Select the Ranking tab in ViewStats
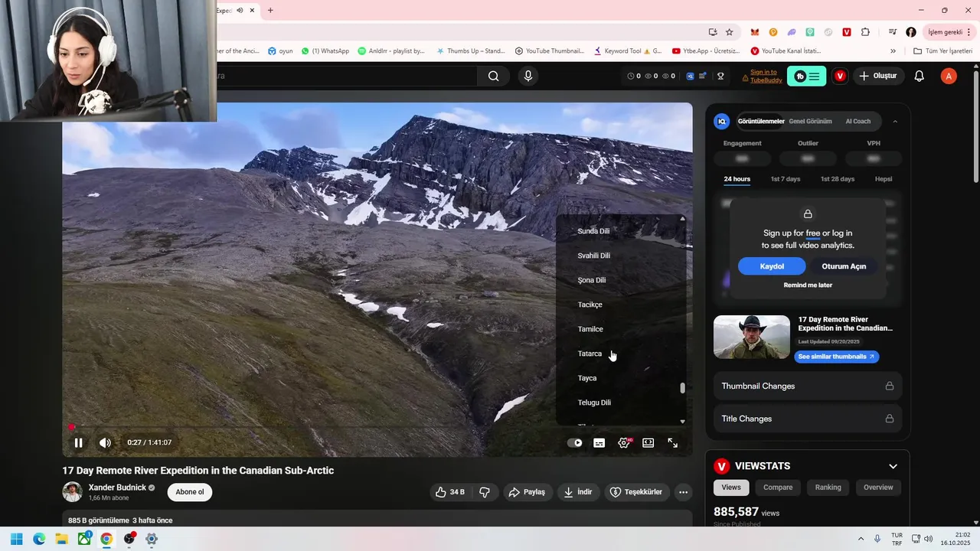The height and width of the screenshot is (551, 980). pyautogui.click(x=828, y=487)
